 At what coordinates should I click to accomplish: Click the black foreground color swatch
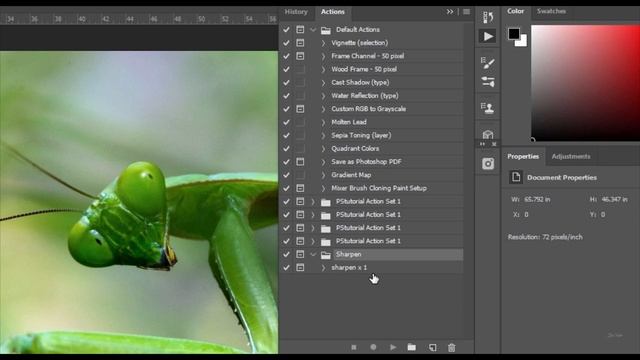(513, 33)
